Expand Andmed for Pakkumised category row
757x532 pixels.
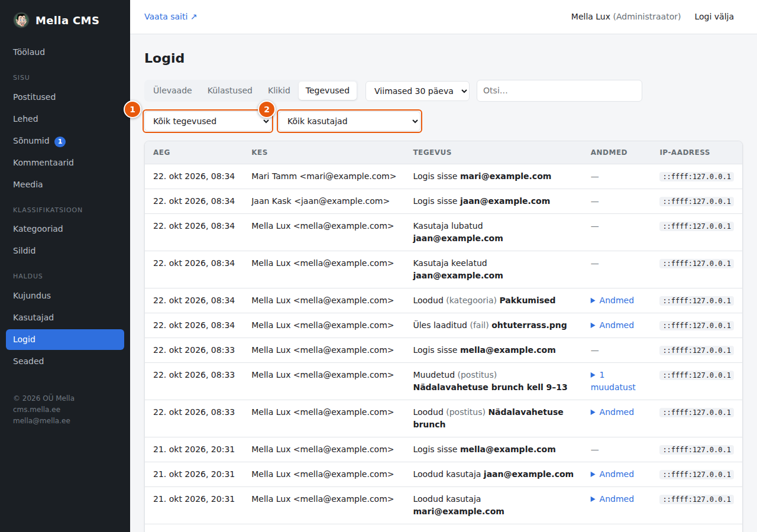tap(612, 300)
